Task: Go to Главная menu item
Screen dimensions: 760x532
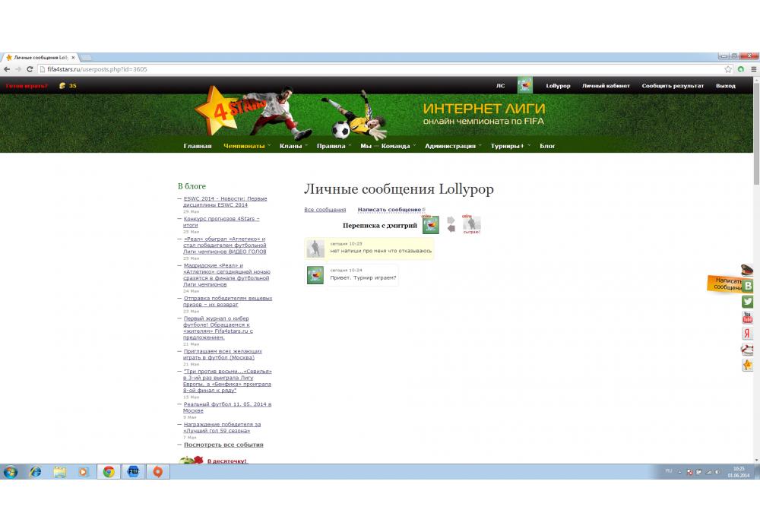Action: click(x=198, y=146)
